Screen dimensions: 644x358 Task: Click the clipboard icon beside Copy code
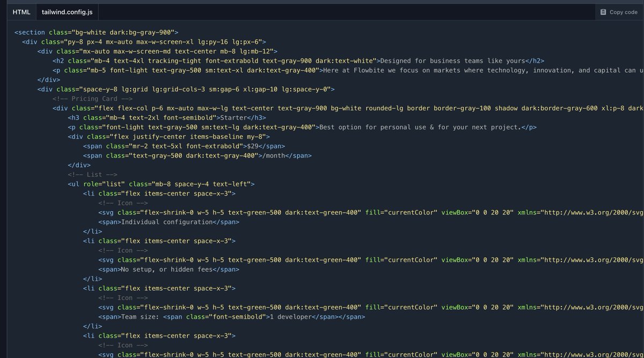coord(603,12)
